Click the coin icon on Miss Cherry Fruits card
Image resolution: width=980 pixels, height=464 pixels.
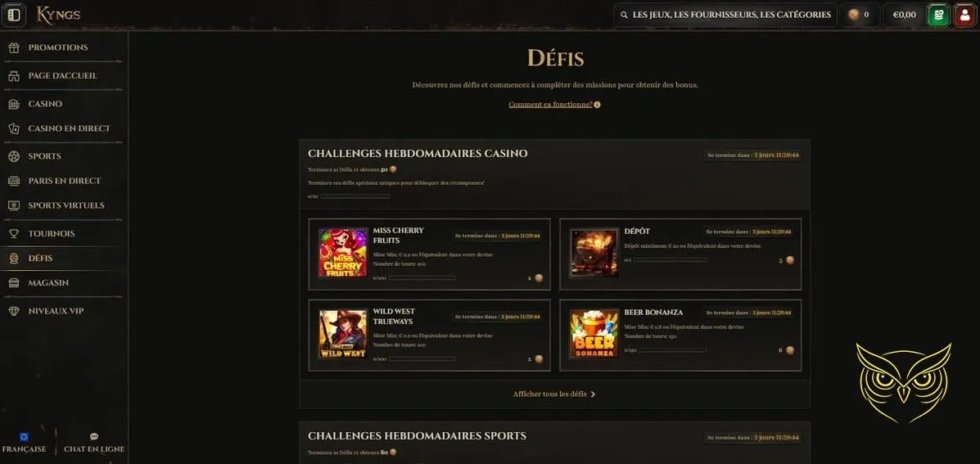539,278
